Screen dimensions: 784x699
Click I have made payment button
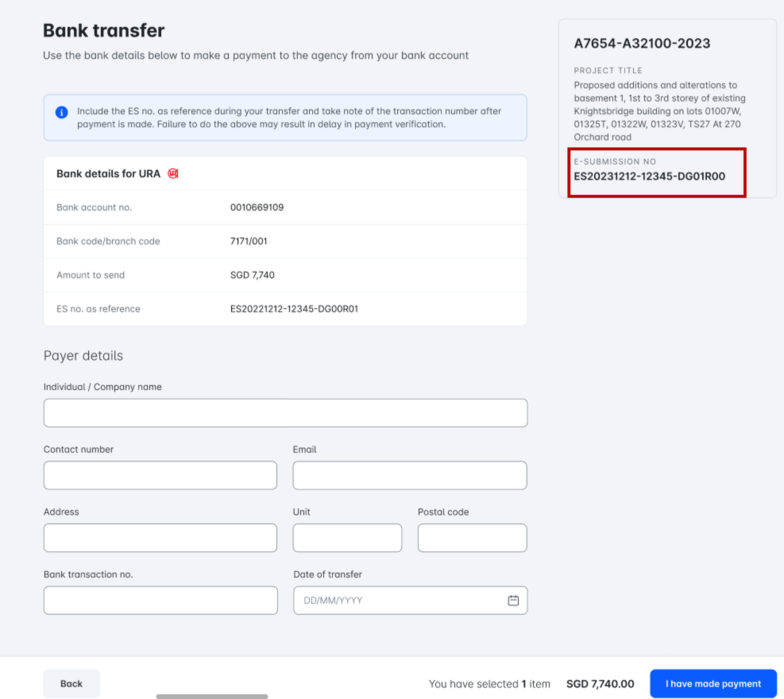[x=713, y=684]
